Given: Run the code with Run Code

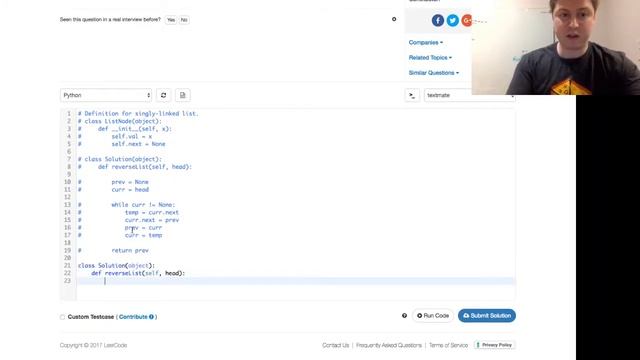Looking at the screenshot, I should pos(433,316).
